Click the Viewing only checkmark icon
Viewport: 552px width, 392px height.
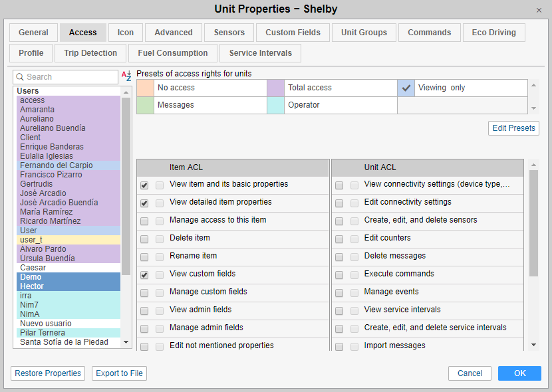coord(406,88)
